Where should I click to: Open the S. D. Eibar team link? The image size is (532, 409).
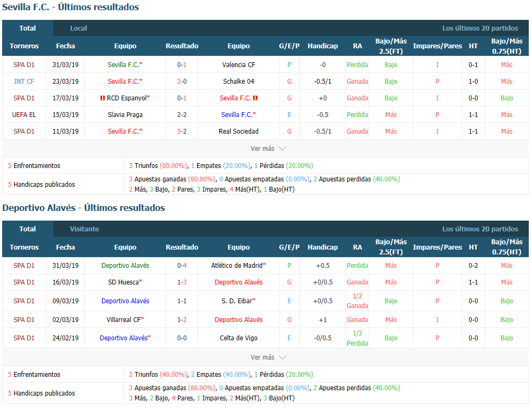tap(237, 301)
